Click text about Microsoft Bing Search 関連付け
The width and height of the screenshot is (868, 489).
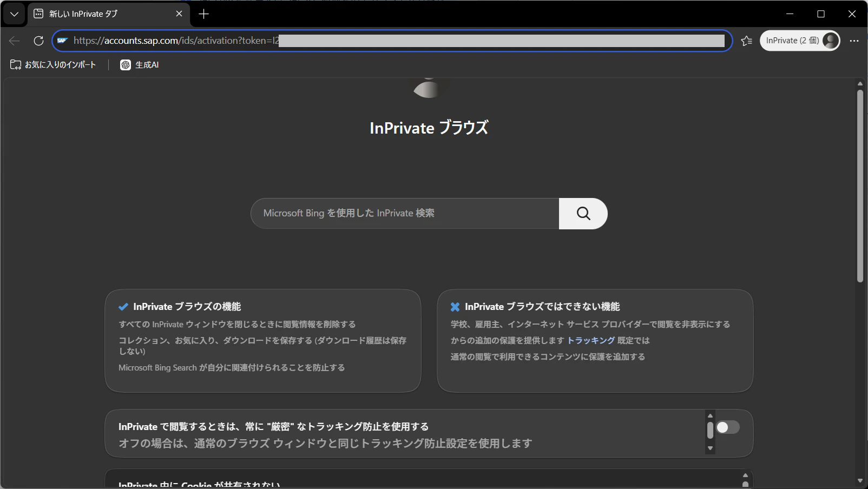[232, 367]
